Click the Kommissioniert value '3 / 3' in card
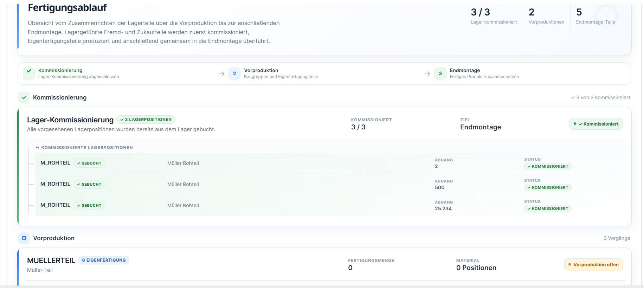 click(x=358, y=127)
